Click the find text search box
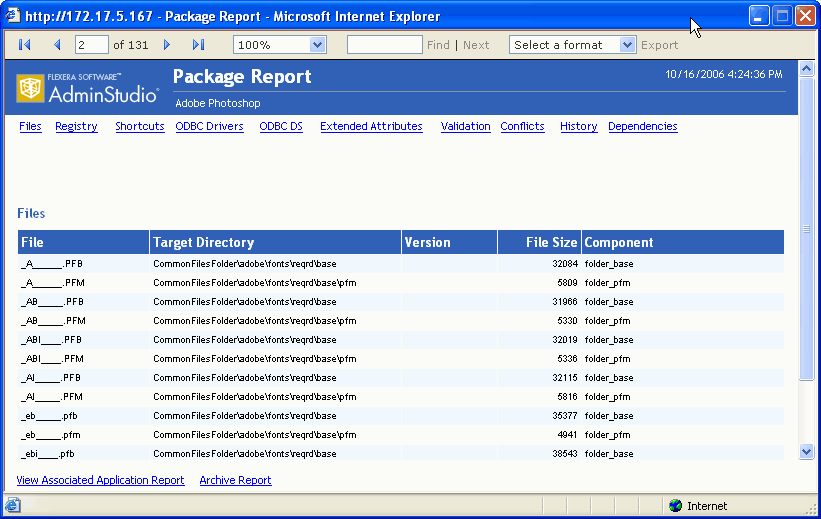The height and width of the screenshot is (519, 821). click(384, 45)
